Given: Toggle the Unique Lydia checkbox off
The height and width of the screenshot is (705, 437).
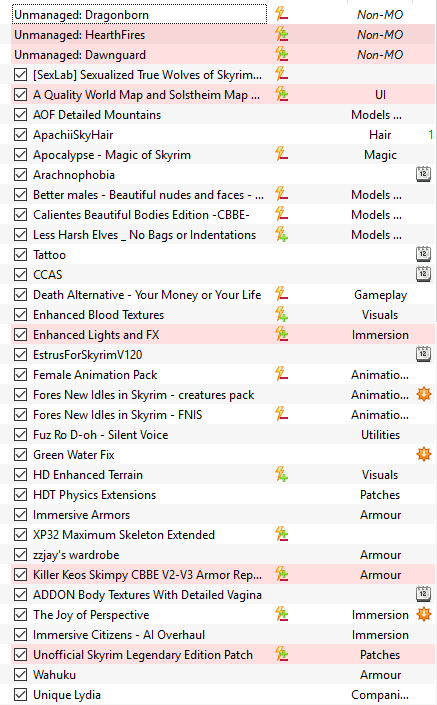Looking at the screenshot, I should point(20,695).
